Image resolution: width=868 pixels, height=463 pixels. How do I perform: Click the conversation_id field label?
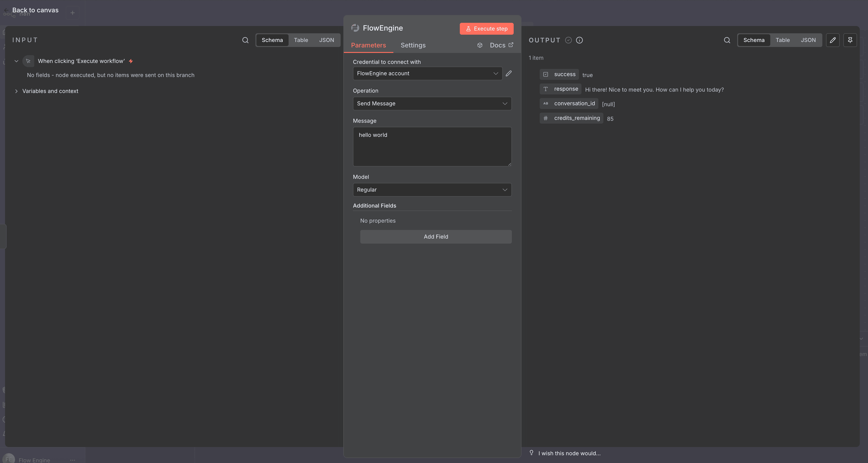574,103
